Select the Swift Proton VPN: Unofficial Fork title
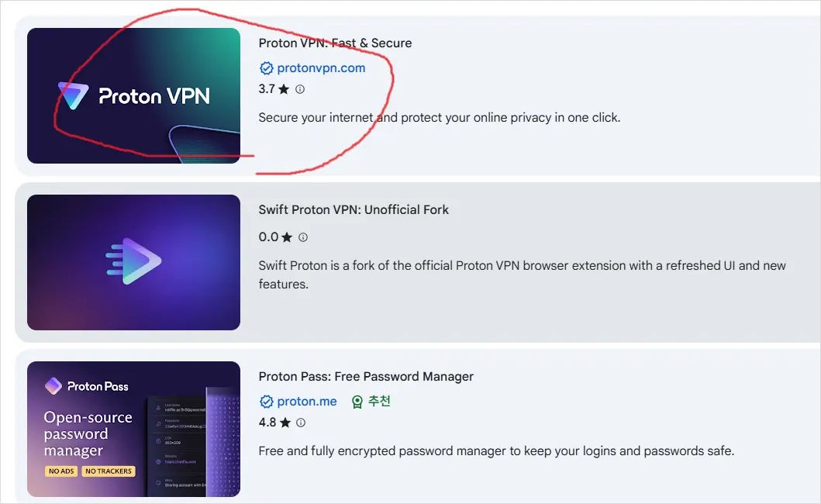The height and width of the screenshot is (504, 821). [x=354, y=209]
